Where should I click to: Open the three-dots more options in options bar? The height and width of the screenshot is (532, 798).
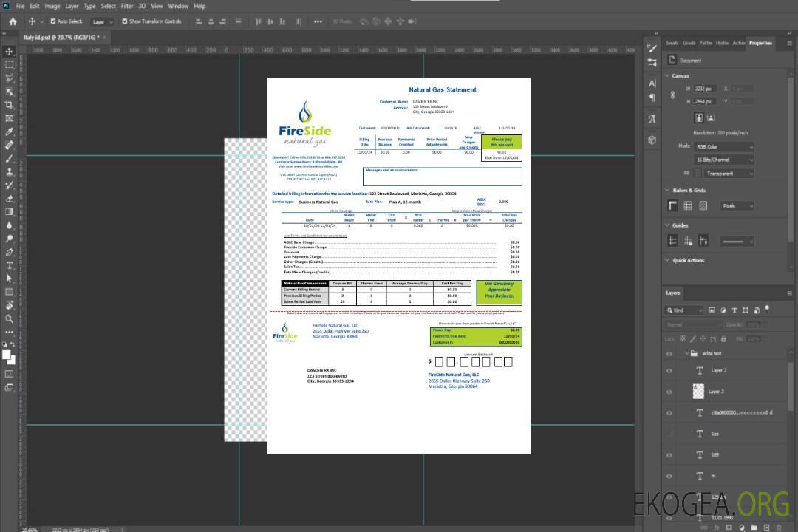pos(318,21)
